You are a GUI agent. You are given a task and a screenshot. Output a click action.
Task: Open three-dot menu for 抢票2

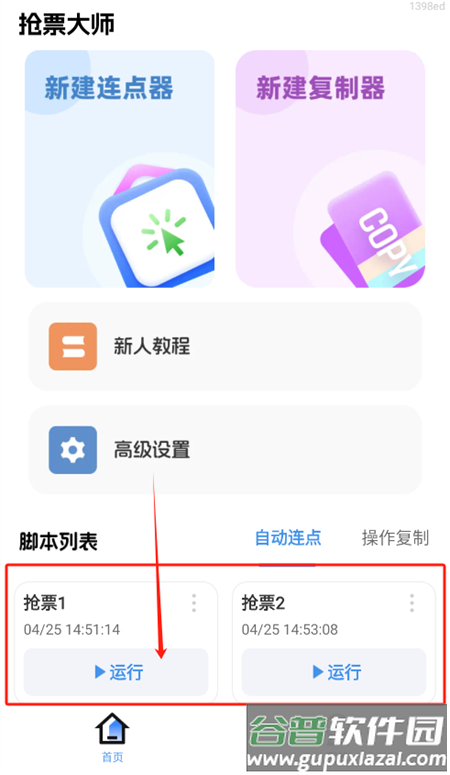coord(411,603)
